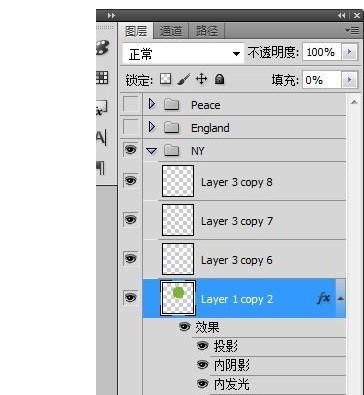Click the fx icon on Layer 1 copy 2
364x395 pixels.
pyautogui.click(x=324, y=298)
